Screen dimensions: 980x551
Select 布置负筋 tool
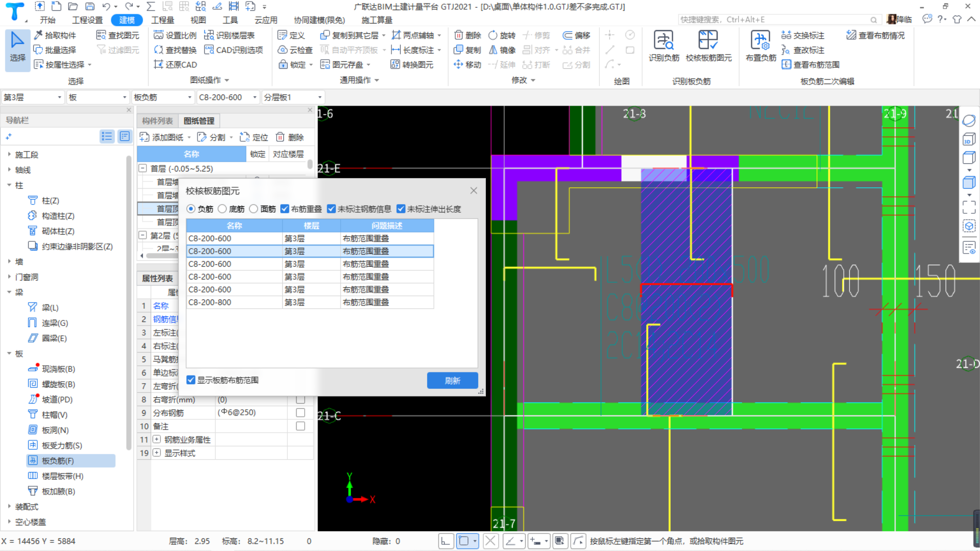click(x=761, y=46)
